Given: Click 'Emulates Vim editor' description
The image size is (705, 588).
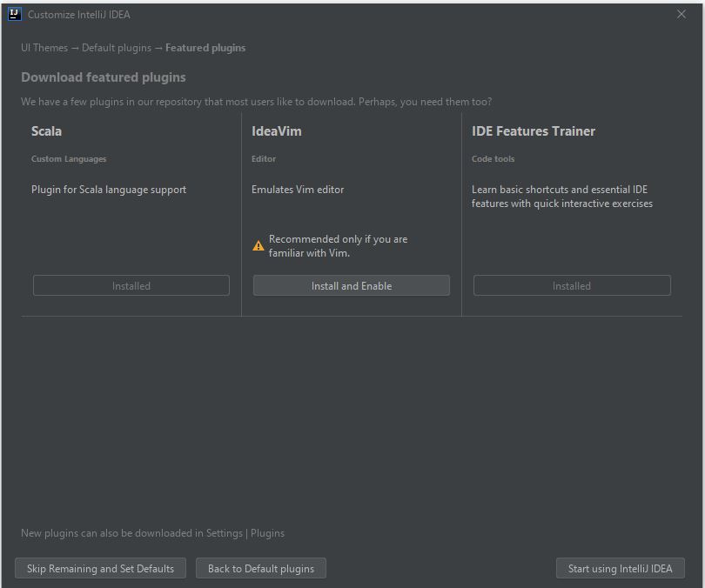Looking at the screenshot, I should (298, 190).
